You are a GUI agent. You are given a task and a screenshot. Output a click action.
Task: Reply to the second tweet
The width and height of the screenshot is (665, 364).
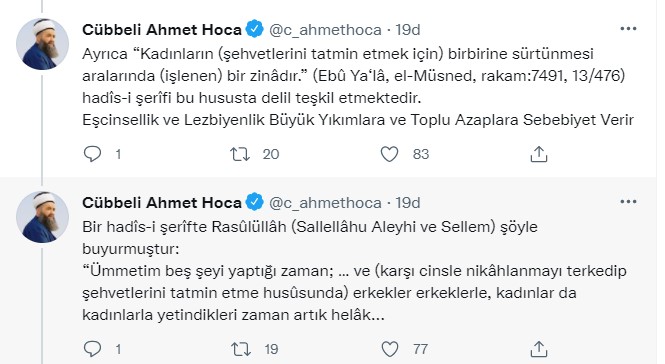(x=92, y=349)
